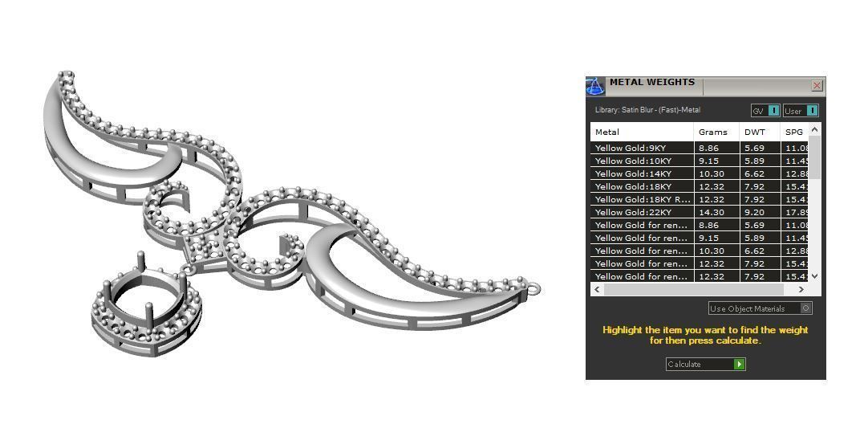Click the metal list scroll-down arrow
Screen dimensions: 868x424
pyautogui.click(x=814, y=275)
